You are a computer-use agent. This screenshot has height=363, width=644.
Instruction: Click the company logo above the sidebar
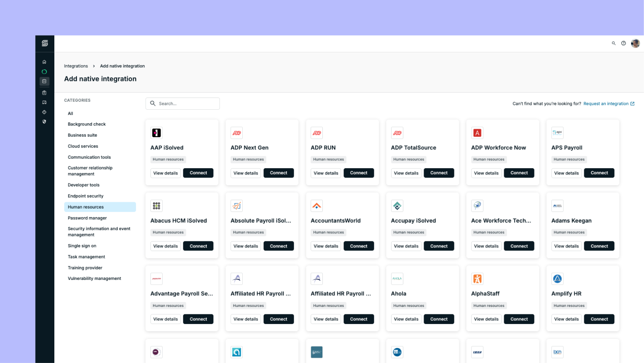(x=44, y=43)
